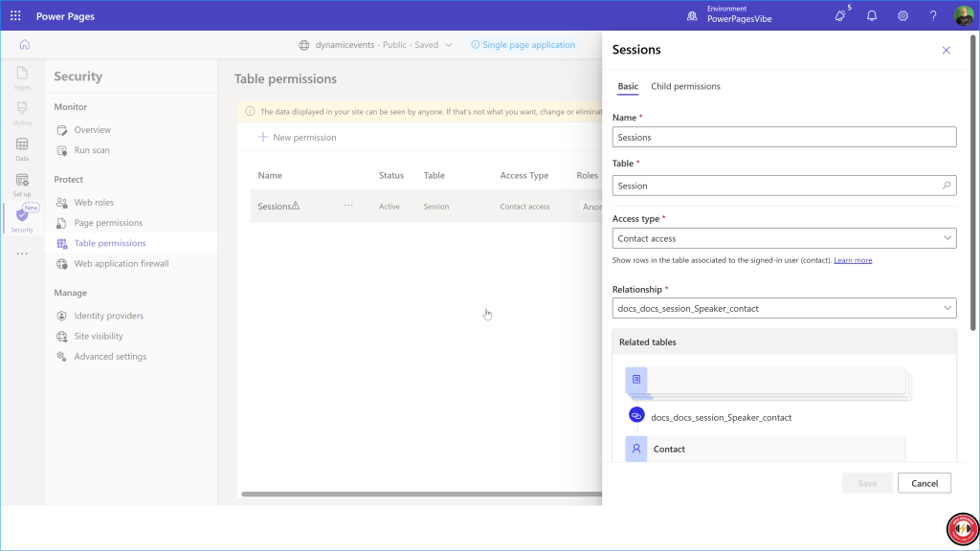Open the dynamicevents site dropdown chevron
The width and height of the screenshot is (980, 551).
coord(449,45)
